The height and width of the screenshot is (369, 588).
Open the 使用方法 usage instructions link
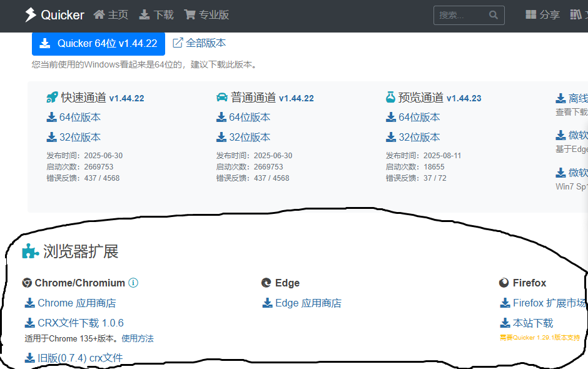click(x=138, y=338)
